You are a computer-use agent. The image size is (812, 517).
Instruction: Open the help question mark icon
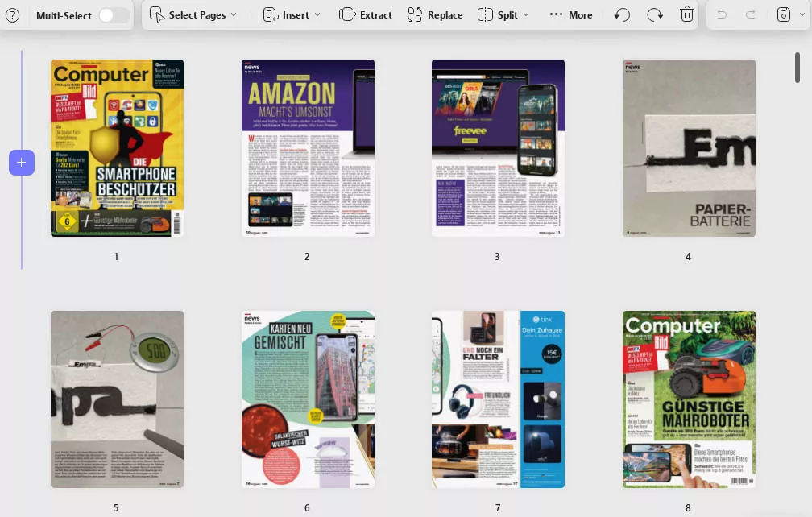pos(12,15)
